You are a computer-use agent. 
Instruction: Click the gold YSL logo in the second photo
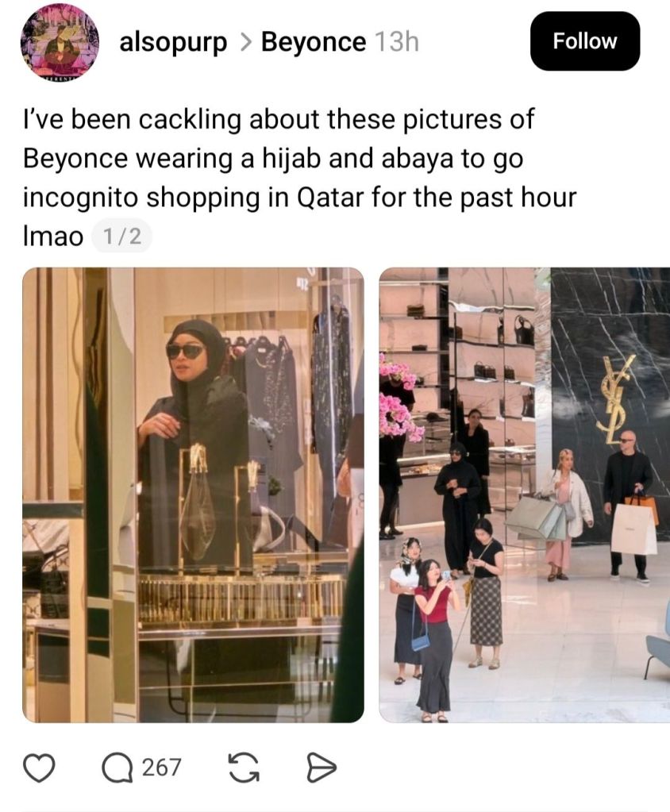tap(617, 399)
